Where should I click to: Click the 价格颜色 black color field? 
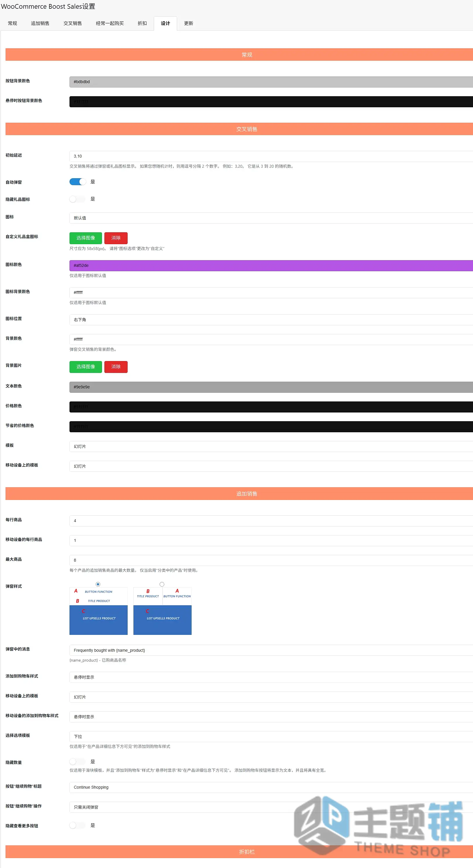(x=271, y=407)
